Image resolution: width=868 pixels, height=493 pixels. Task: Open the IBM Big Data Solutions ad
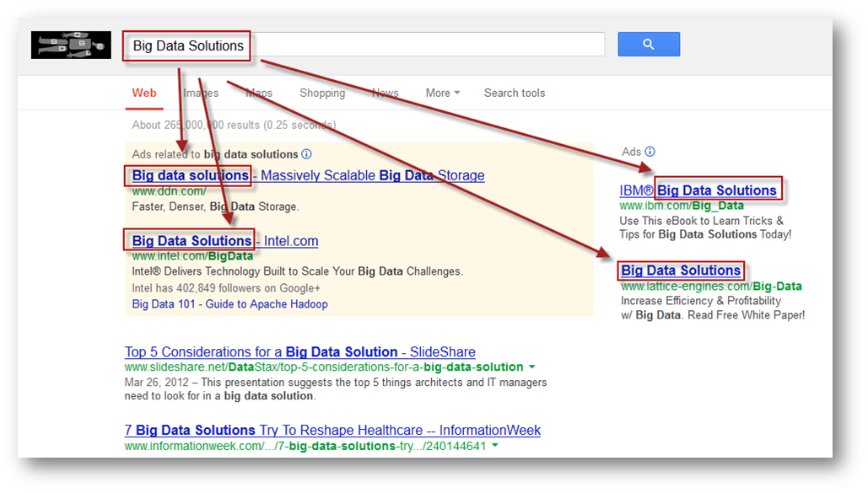(698, 190)
